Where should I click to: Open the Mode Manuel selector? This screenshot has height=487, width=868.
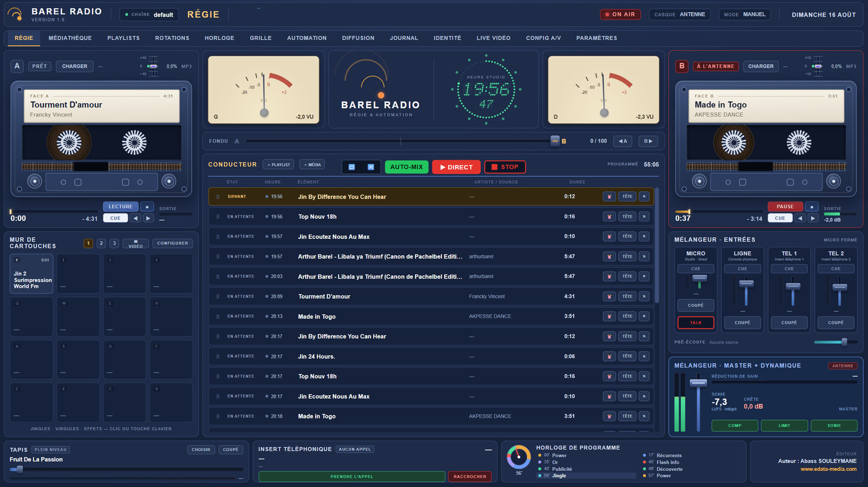(744, 15)
